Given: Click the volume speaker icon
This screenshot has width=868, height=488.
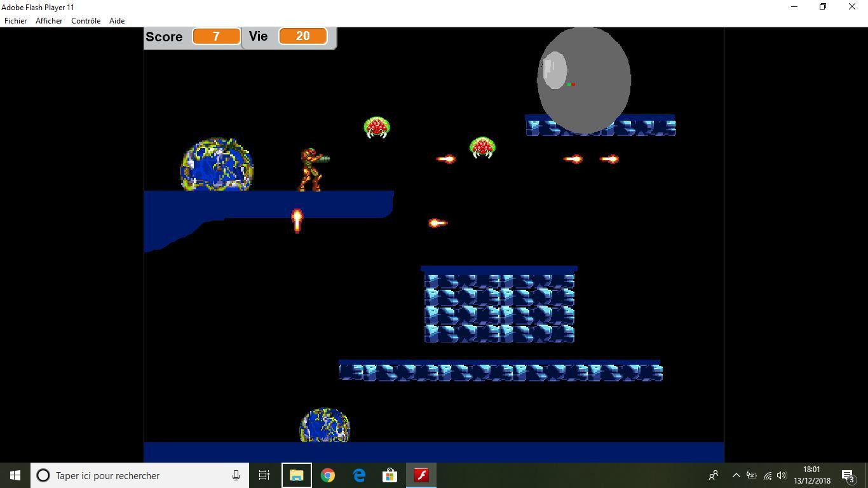Looking at the screenshot, I should click(782, 475).
